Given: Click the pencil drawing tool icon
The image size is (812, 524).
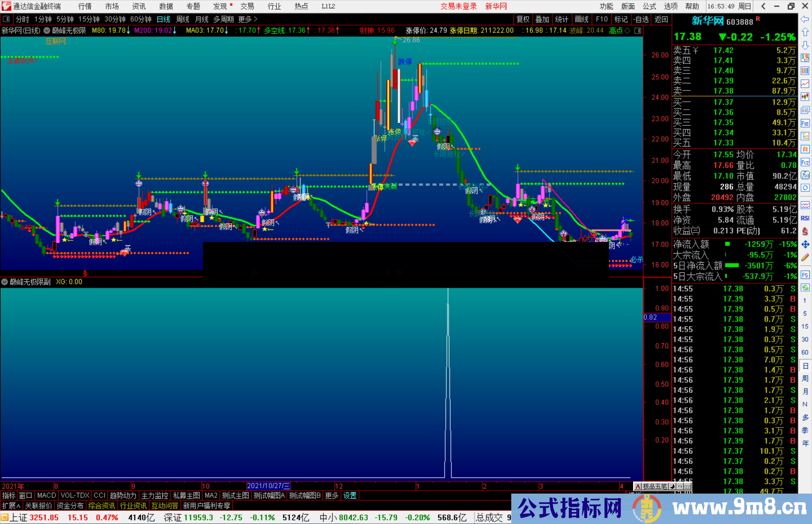Looking at the screenshot, I should 805,257.
